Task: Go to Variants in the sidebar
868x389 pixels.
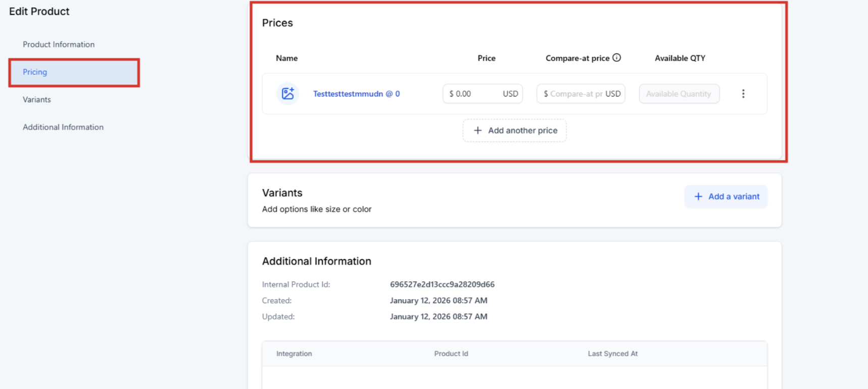Action: tap(37, 100)
